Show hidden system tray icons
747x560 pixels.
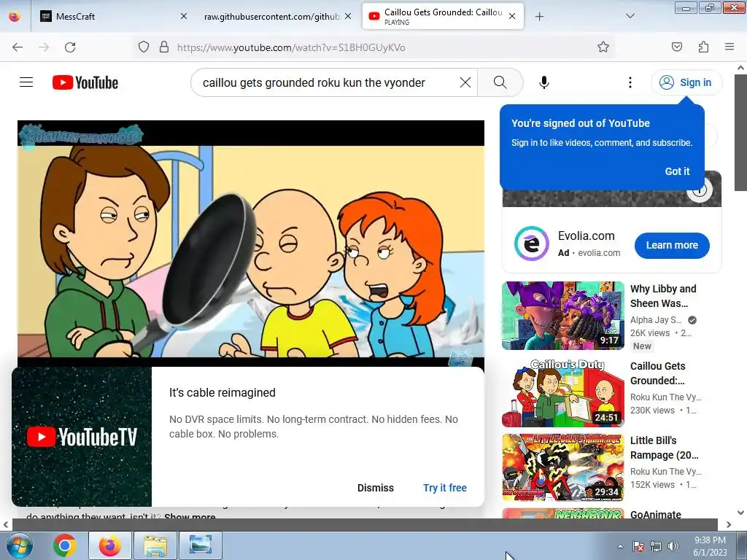[x=620, y=546]
